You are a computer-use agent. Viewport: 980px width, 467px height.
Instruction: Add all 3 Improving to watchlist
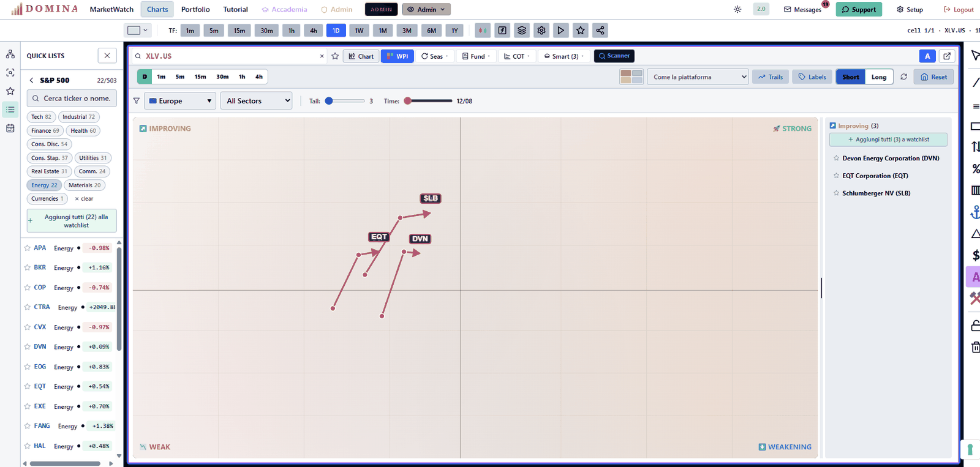pyautogui.click(x=888, y=140)
